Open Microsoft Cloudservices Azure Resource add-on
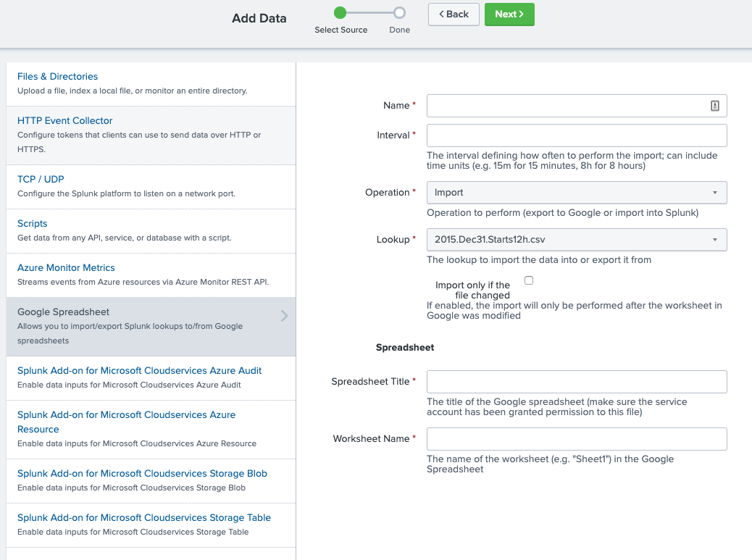This screenshot has width=752, height=560. (127, 422)
